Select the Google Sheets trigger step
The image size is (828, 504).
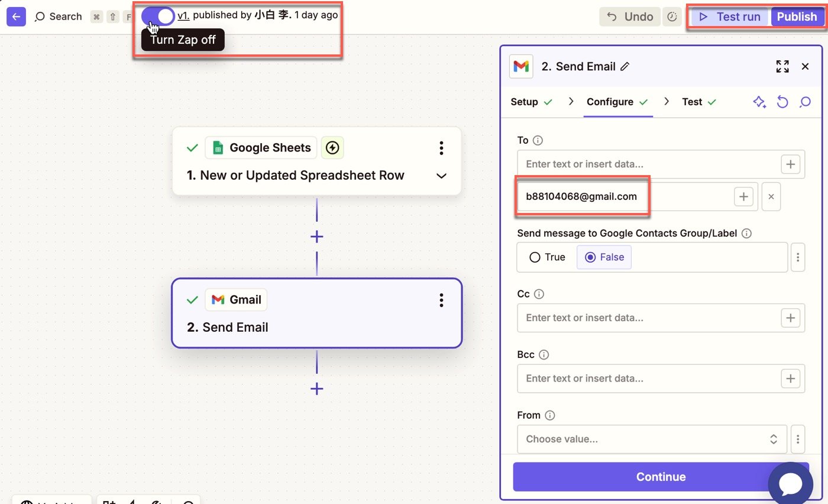point(316,161)
